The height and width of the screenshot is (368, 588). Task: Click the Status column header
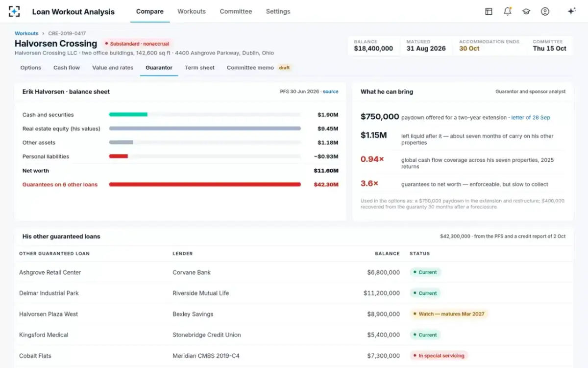[419, 254]
